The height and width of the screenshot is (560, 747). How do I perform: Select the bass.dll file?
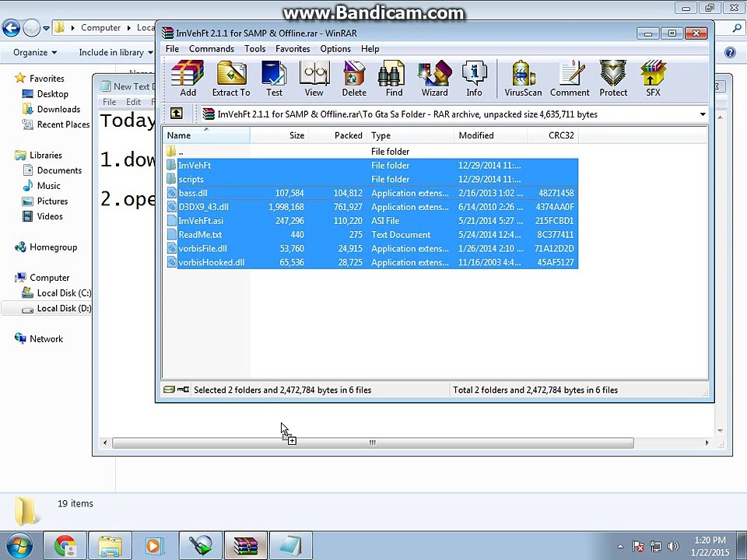pos(370,193)
